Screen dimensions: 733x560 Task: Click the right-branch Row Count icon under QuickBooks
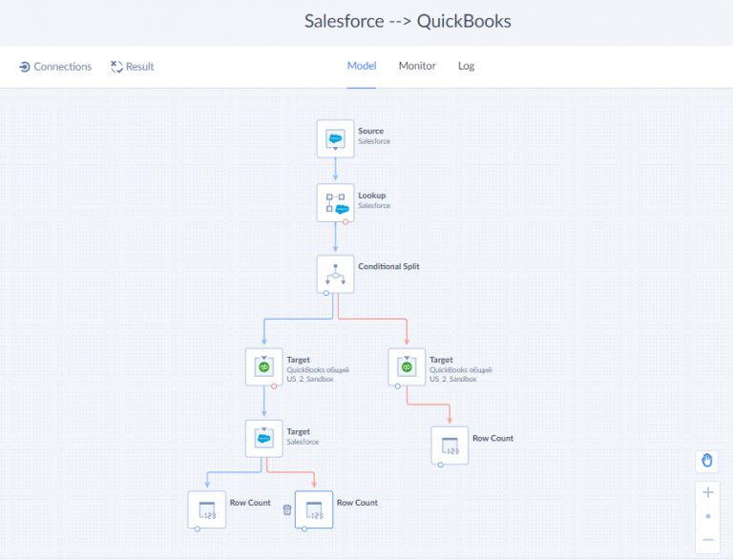450,445
